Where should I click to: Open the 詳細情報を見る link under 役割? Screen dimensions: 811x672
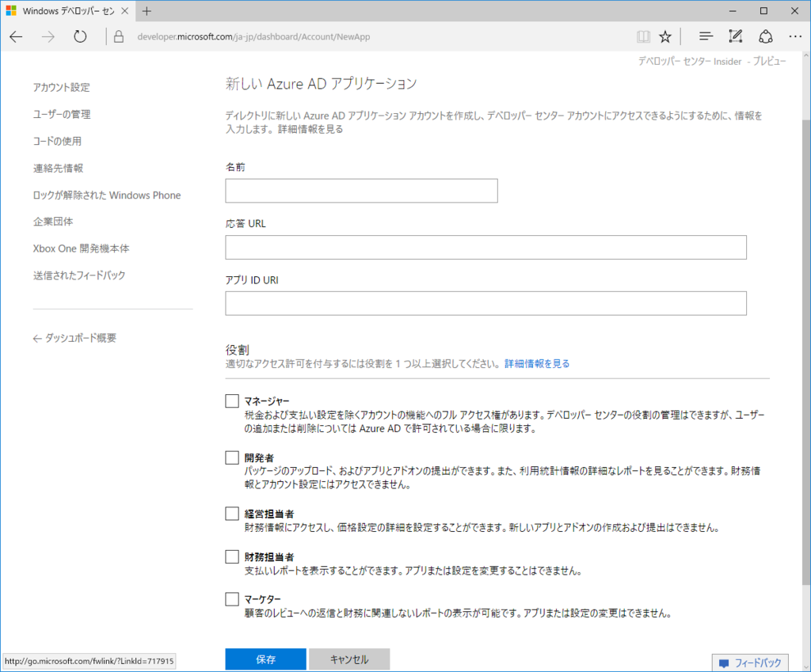pos(537,364)
